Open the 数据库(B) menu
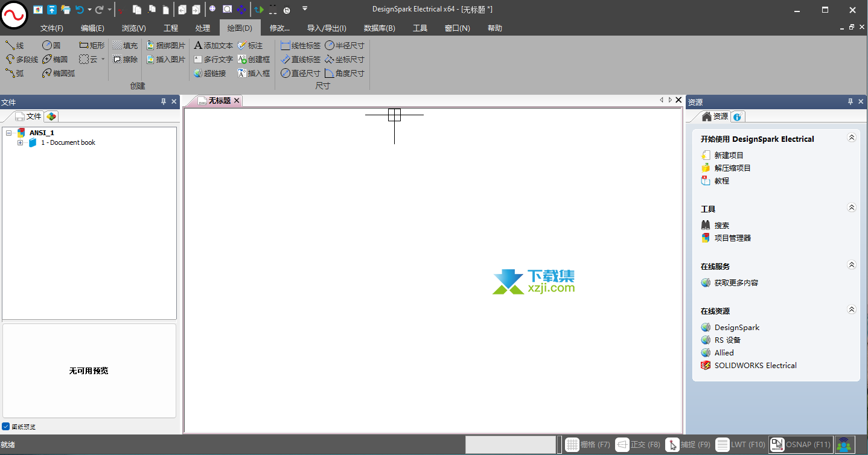Screen dimensions: 868x455 pyautogui.click(x=379, y=28)
